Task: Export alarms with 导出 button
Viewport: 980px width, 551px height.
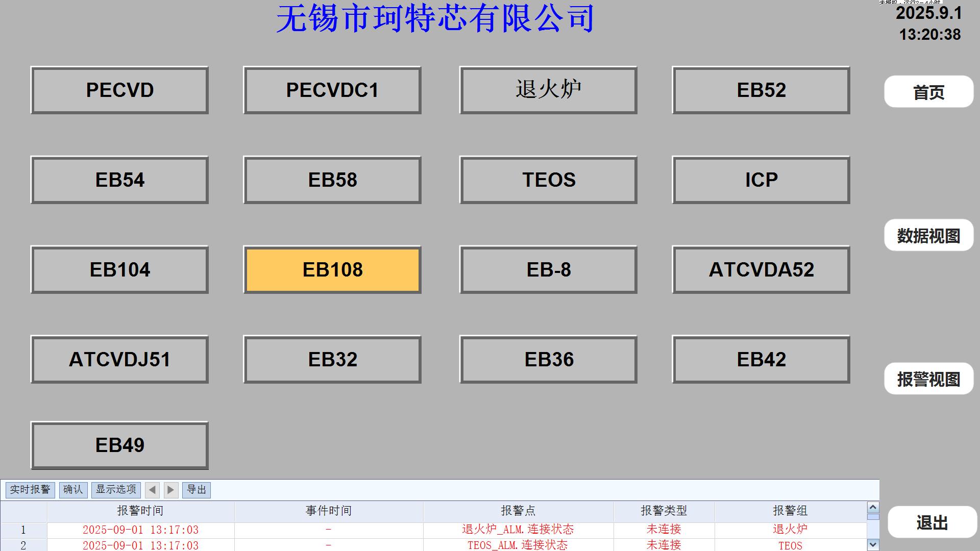Action: click(197, 490)
